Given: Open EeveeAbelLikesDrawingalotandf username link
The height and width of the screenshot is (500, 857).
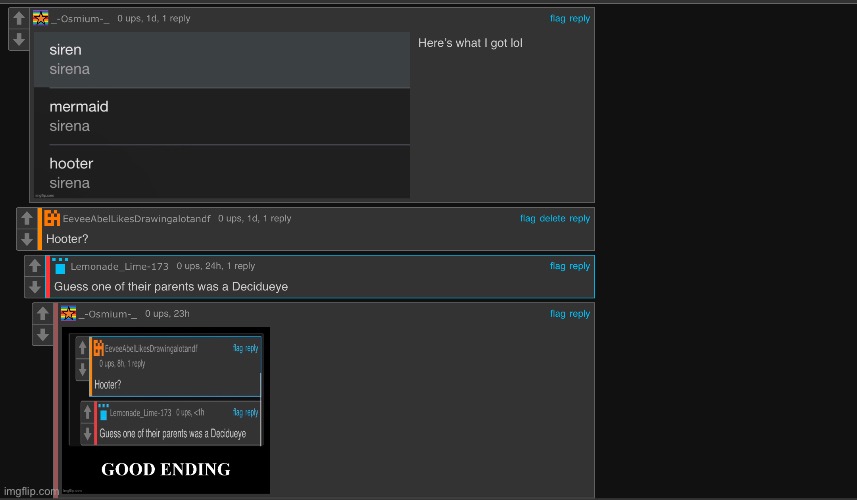Looking at the screenshot, I should [136, 218].
